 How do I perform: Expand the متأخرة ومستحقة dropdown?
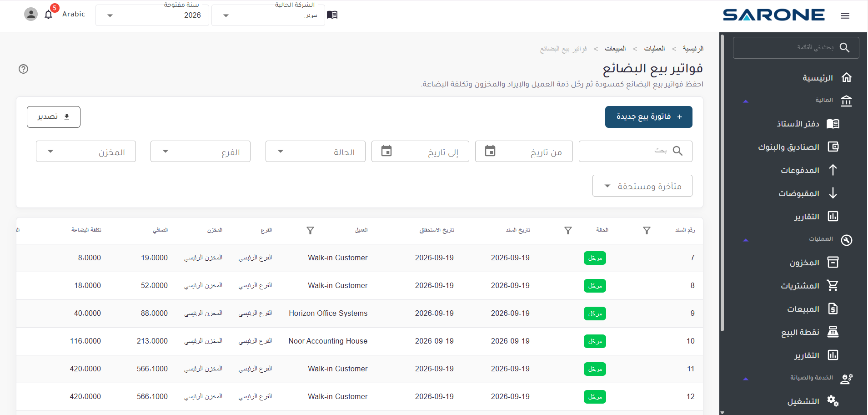pos(642,186)
